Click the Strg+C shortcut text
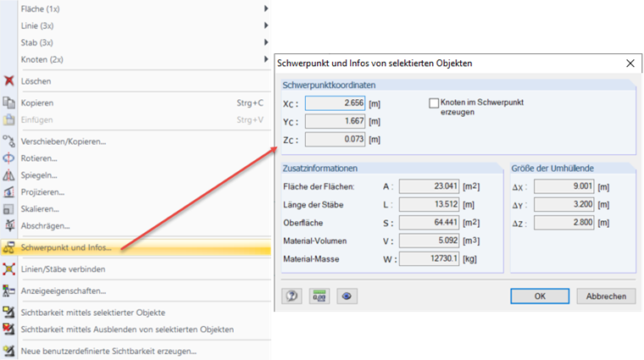This screenshot has height=360, width=644. point(250,103)
